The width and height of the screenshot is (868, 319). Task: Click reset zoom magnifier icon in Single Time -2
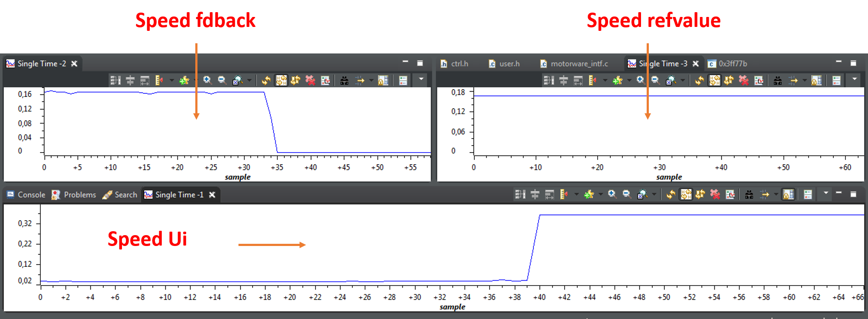pyautogui.click(x=237, y=80)
